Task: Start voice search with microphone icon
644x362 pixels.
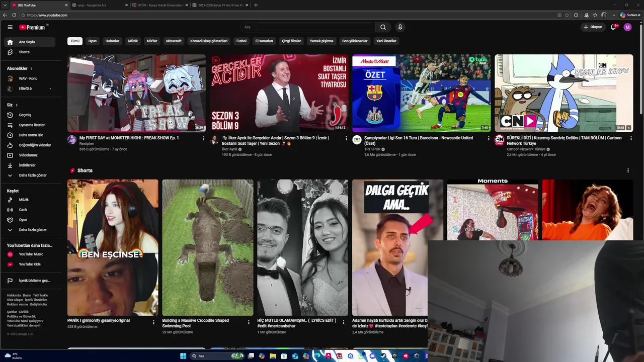Action: tap(400, 27)
